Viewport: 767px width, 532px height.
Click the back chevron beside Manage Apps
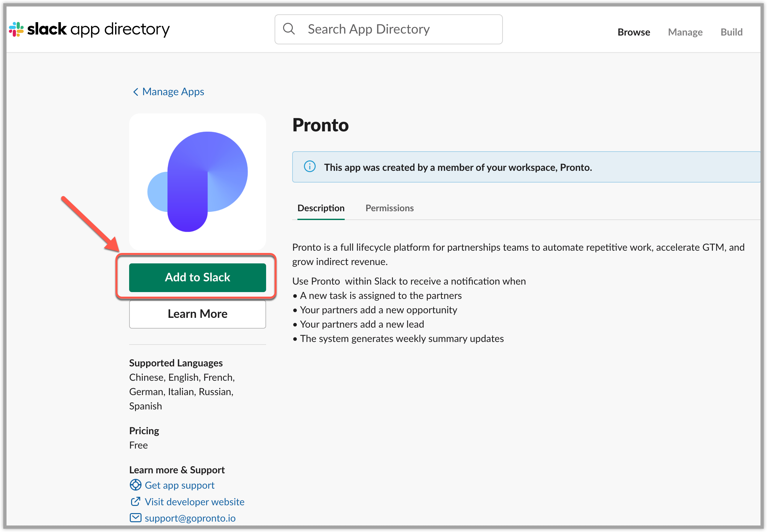[x=135, y=92]
